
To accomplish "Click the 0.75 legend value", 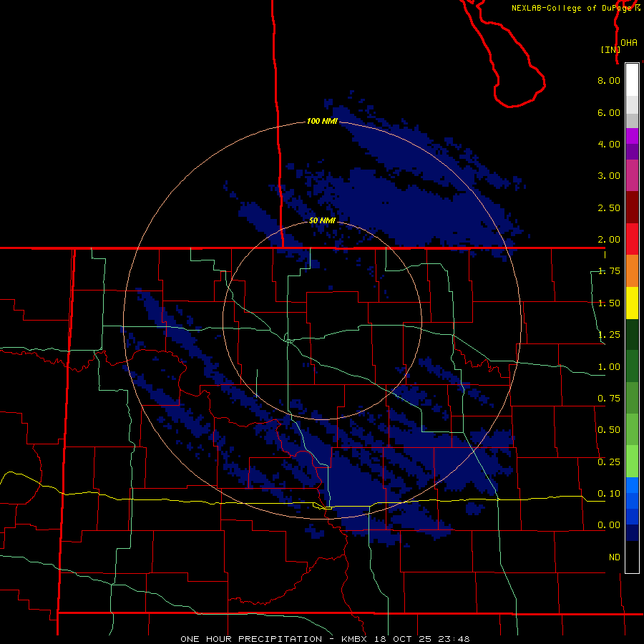I will pos(609,399).
